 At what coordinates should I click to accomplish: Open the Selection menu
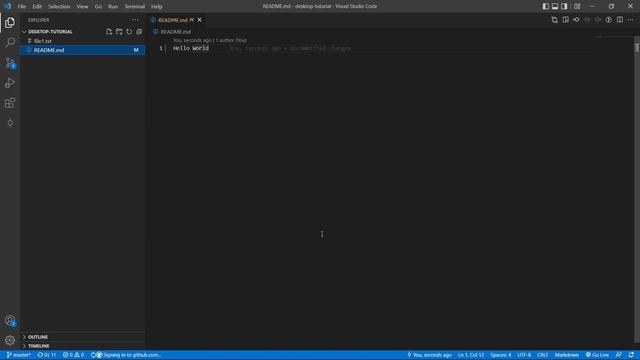click(59, 6)
